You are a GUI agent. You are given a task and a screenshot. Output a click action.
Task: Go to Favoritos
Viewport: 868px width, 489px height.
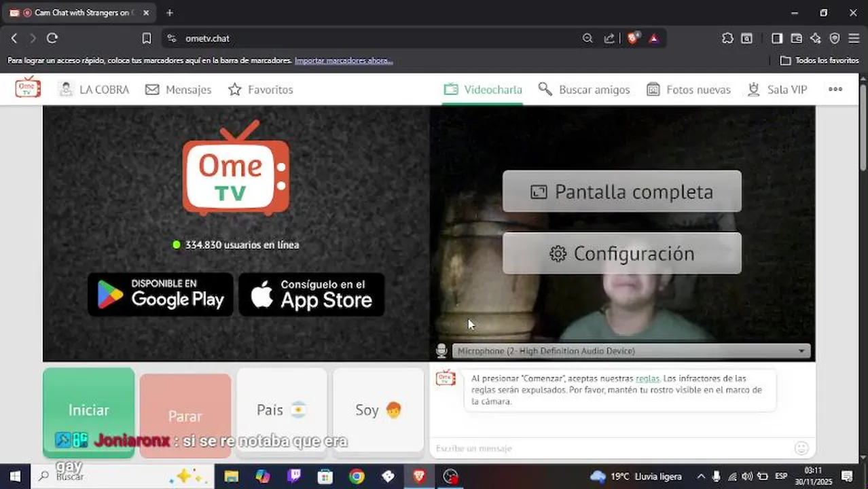(x=261, y=90)
